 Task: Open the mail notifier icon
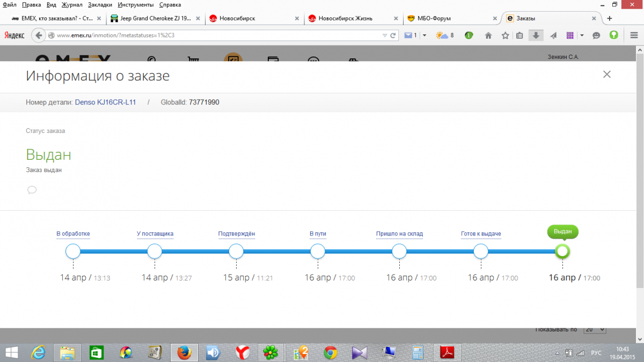(x=411, y=35)
